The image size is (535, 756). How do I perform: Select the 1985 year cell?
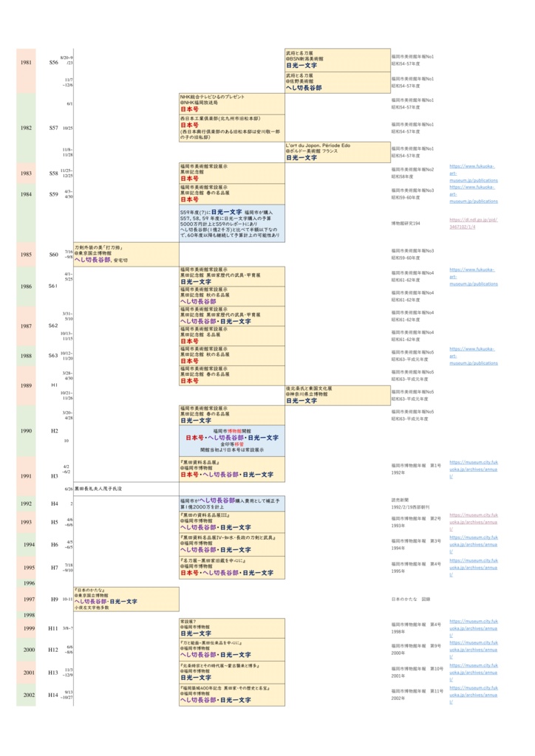(26, 254)
